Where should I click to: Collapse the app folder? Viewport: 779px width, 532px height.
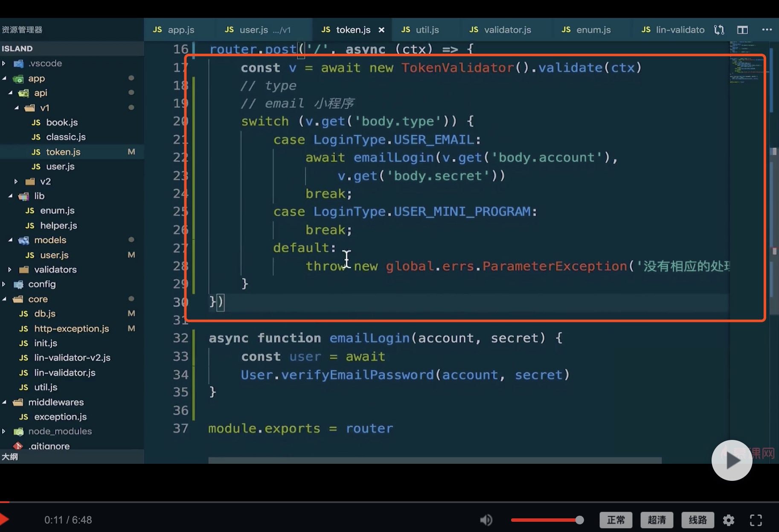point(4,78)
